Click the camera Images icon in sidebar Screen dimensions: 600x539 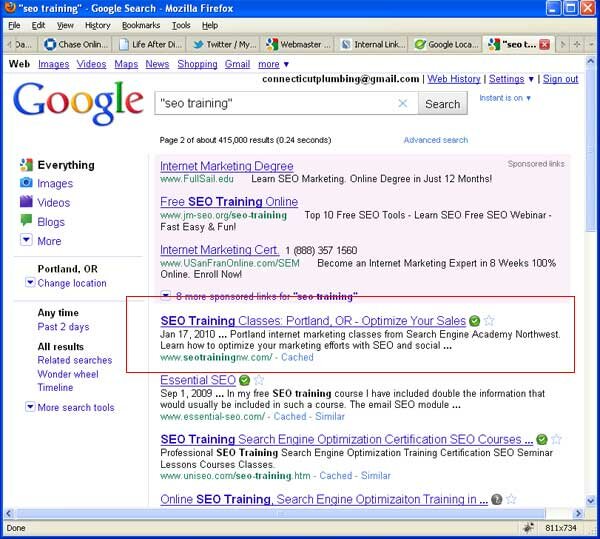click(x=26, y=183)
